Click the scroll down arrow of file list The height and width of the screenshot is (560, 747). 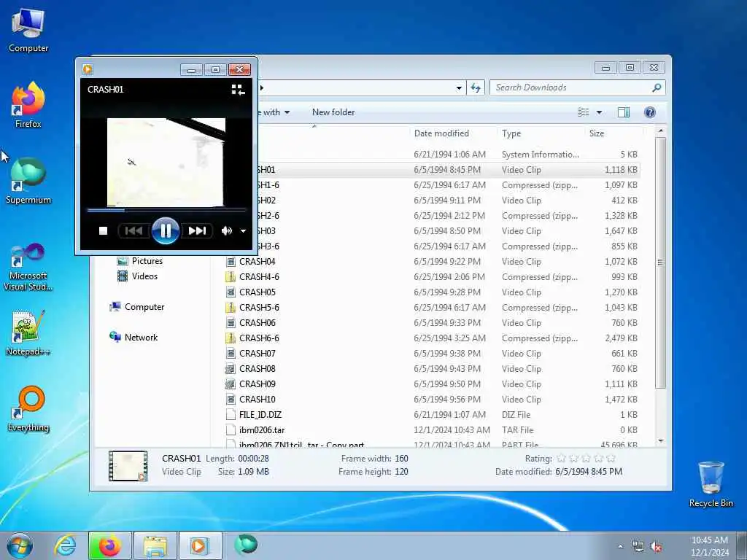(660, 441)
